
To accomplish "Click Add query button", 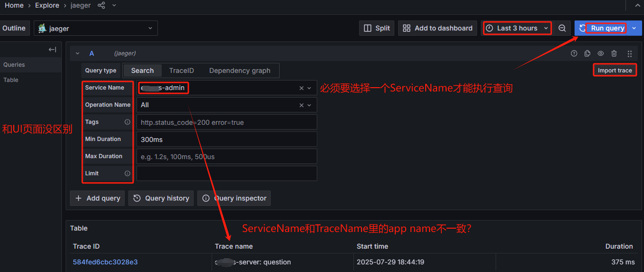I will coord(98,198).
